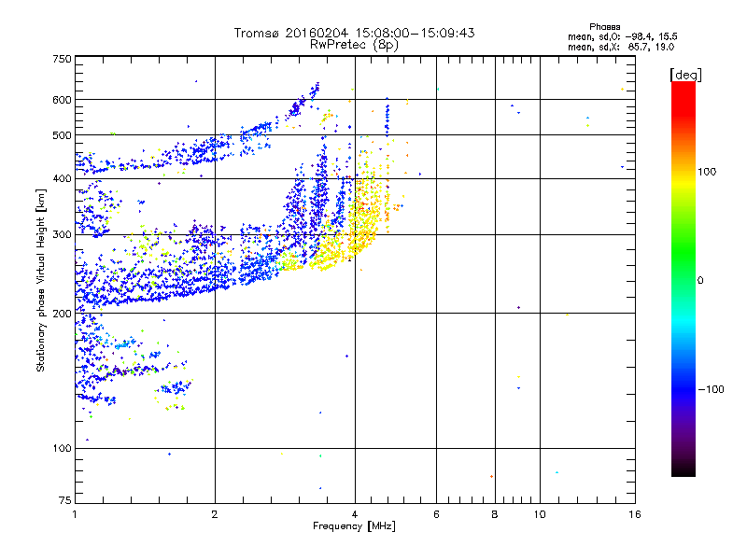Click the height axis "600" tick label
This screenshot has height=560, width=747.
(62, 100)
